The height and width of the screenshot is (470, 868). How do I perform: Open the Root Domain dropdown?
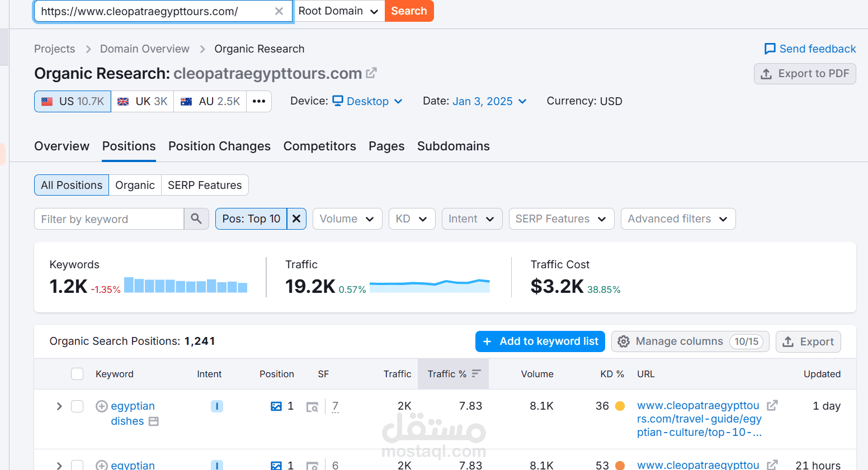(x=339, y=11)
